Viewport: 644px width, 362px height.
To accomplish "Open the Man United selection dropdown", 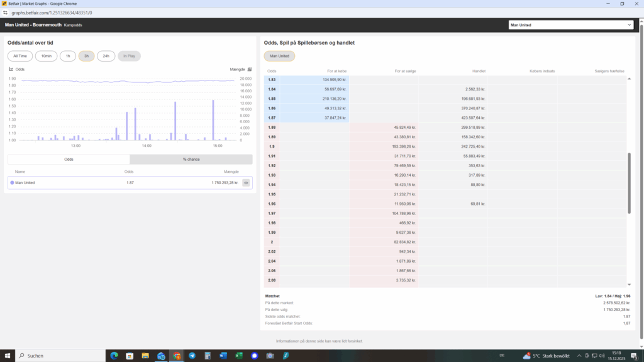I will [571, 25].
